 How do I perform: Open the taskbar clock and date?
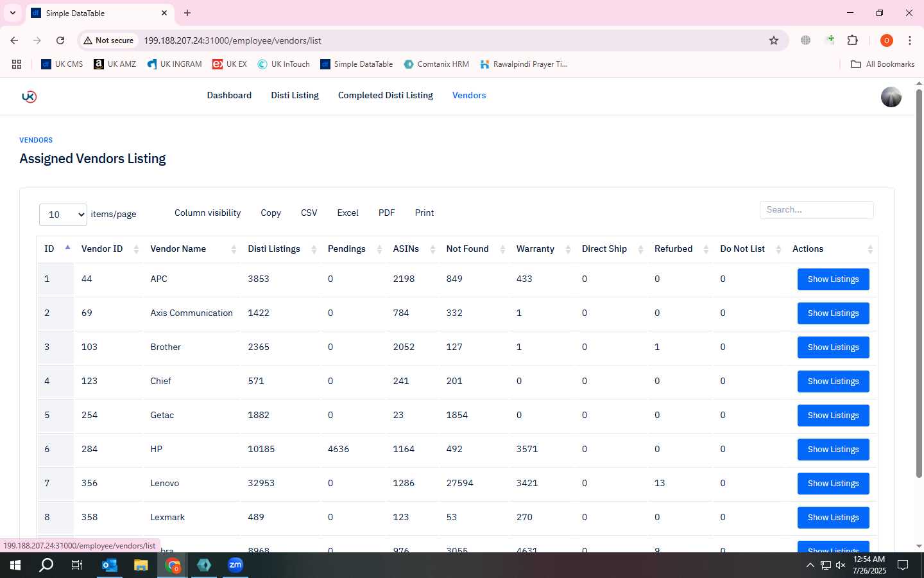point(869,565)
